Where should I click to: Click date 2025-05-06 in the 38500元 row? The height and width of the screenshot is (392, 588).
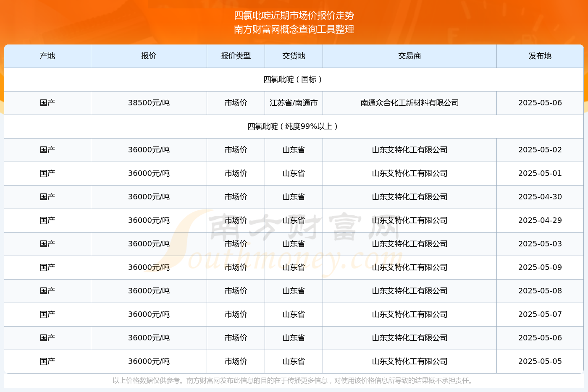point(540,103)
